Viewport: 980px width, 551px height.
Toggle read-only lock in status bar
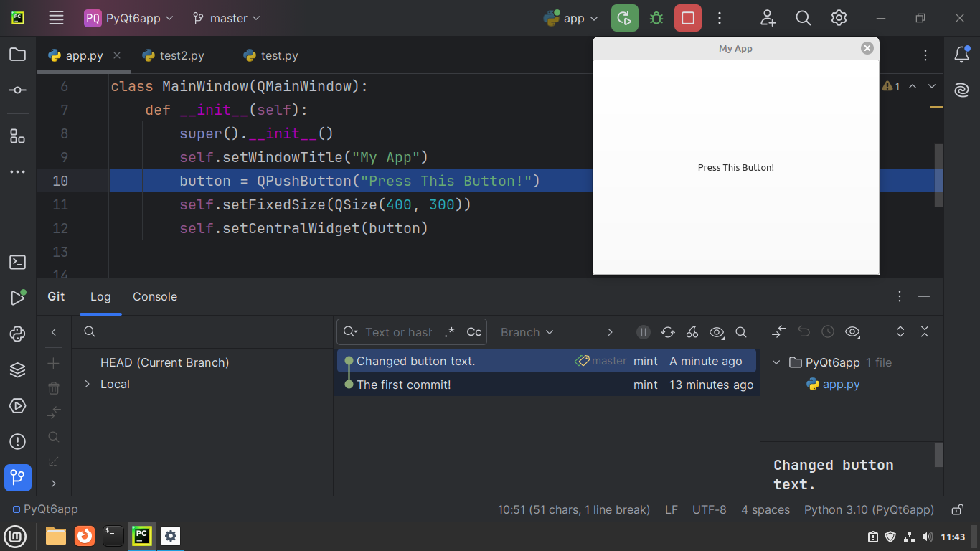[x=957, y=510]
